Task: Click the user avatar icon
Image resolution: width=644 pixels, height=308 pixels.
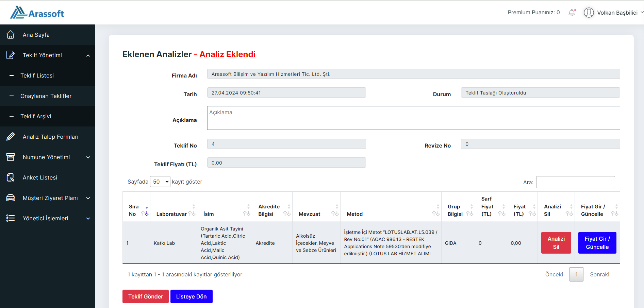Action: (589, 13)
